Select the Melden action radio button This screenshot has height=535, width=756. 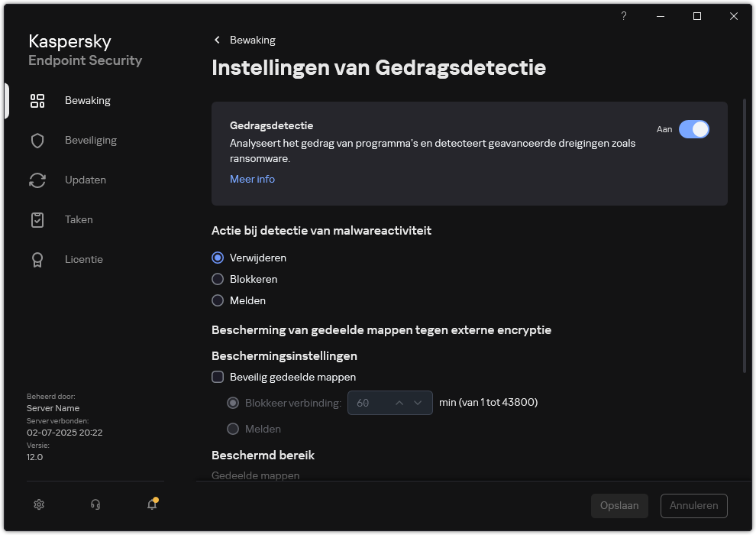click(x=218, y=300)
